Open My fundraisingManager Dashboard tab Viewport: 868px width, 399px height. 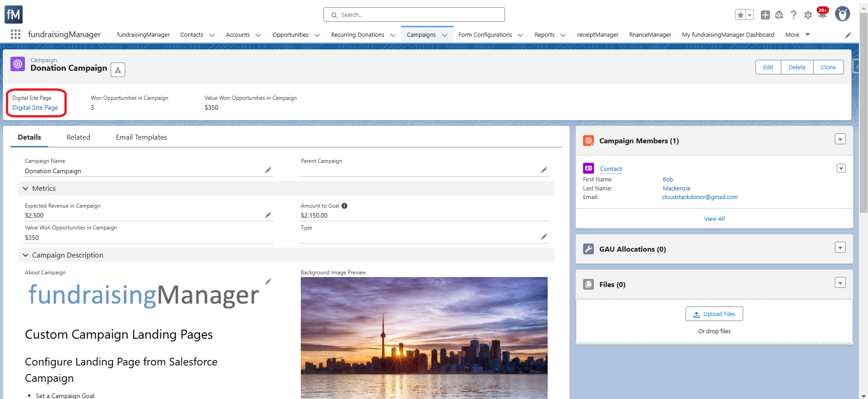pyautogui.click(x=728, y=34)
